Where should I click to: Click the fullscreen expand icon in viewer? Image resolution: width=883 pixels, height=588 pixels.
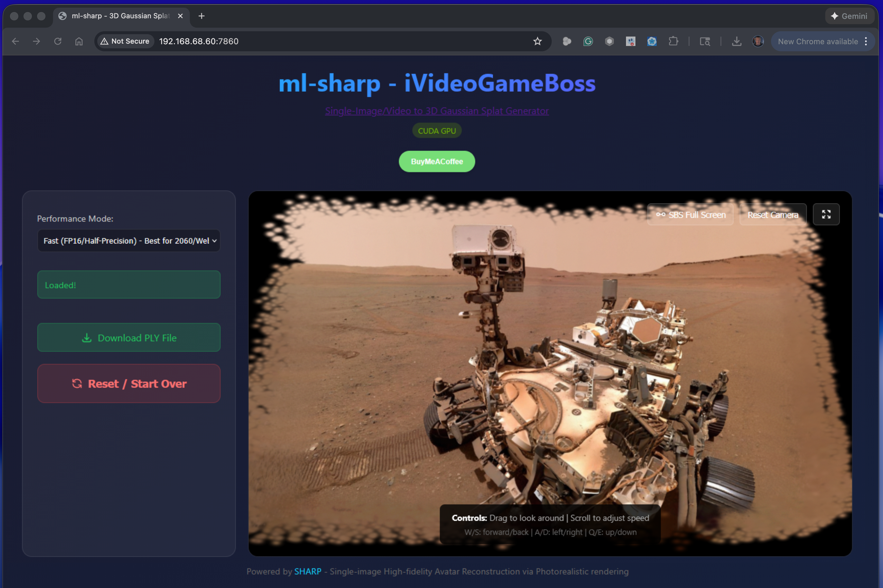pyautogui.click(x=826, y=215)
